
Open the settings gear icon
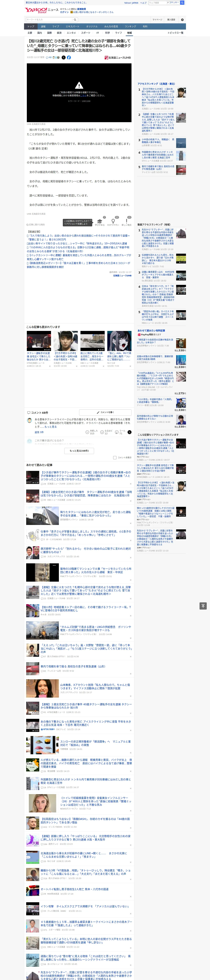click(x=182, y=19)
